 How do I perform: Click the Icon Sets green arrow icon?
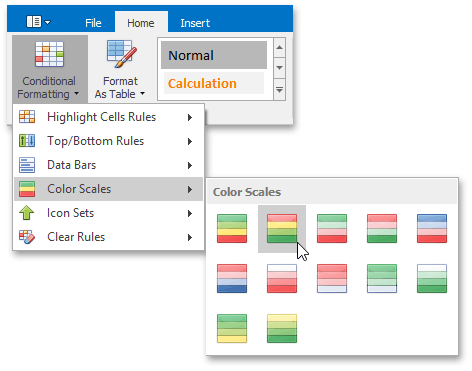tap(27, 213)
